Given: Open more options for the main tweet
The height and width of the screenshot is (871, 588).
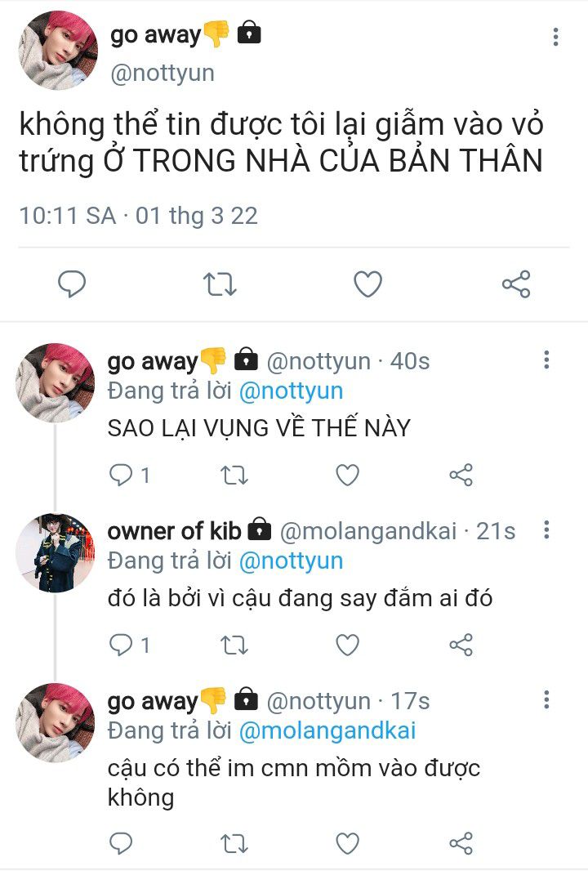Looking at the screenshot, I should coord(555,37).
